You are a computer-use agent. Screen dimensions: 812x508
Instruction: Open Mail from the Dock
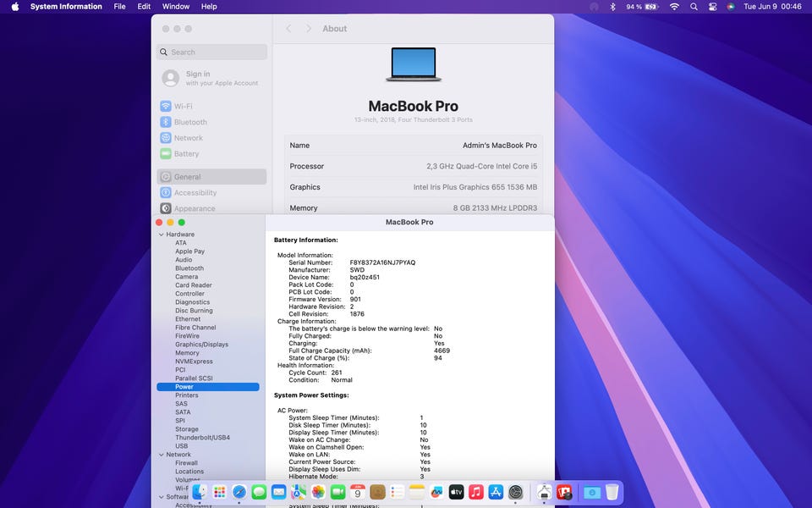pyautogui.click(x=278, y=492)
